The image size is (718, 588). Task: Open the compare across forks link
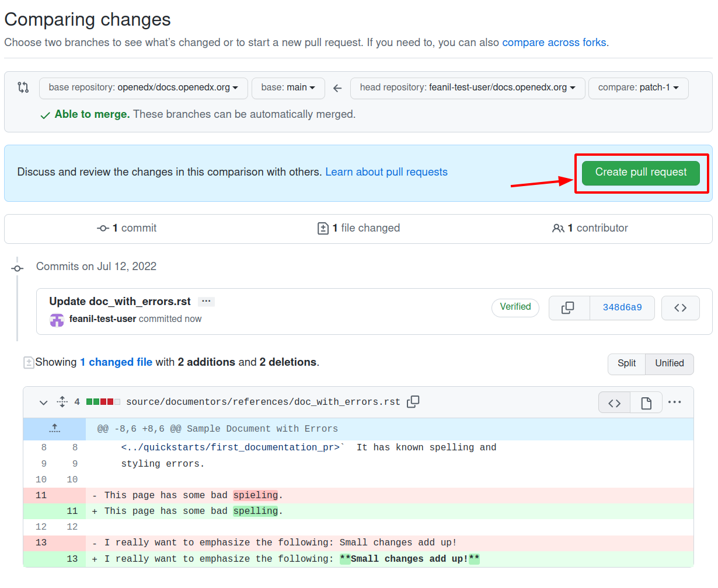(553, 42)
